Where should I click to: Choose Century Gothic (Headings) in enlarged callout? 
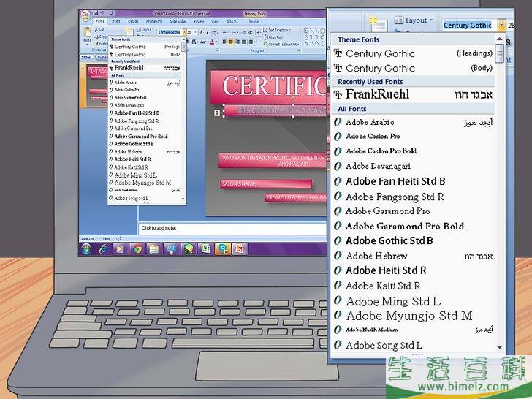413,53
